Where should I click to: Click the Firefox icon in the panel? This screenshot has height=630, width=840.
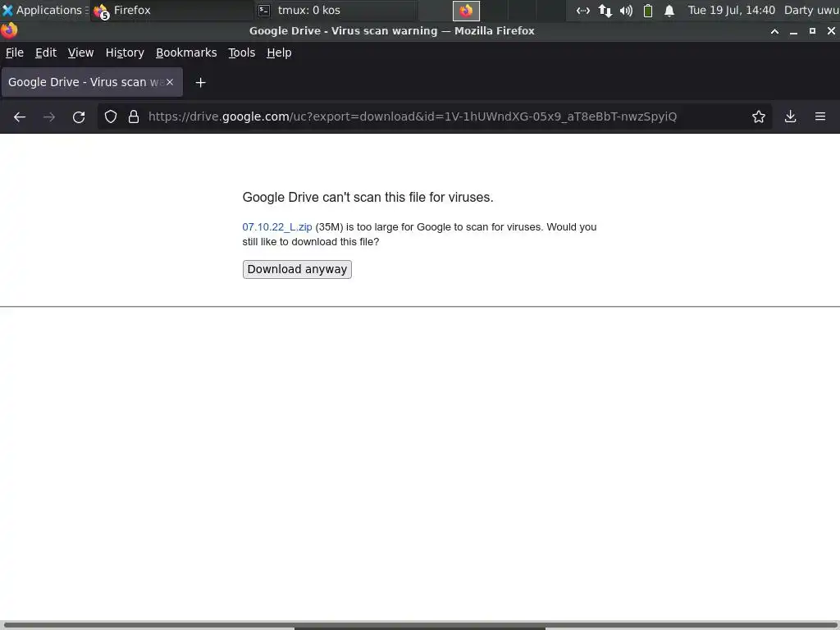coord(466,11)
